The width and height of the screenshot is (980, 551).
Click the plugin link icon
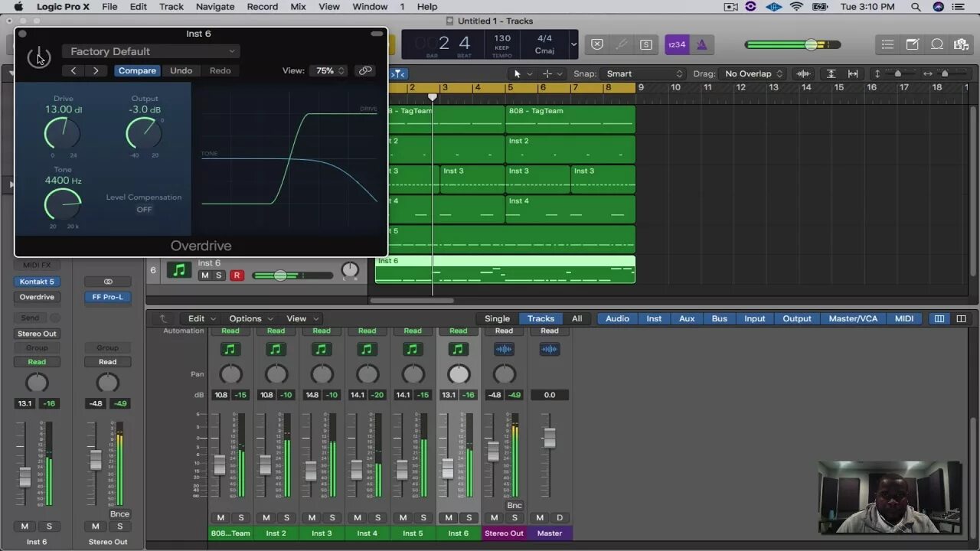click(365, 70)
